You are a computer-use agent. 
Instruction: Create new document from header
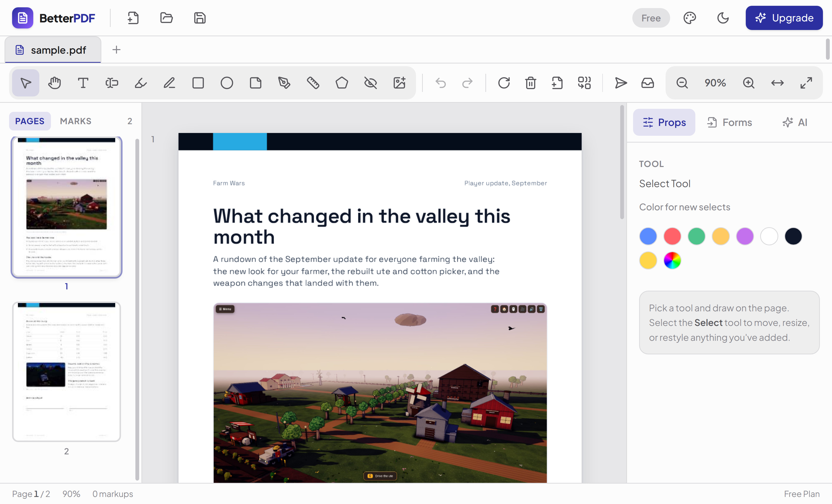[133, 18]
